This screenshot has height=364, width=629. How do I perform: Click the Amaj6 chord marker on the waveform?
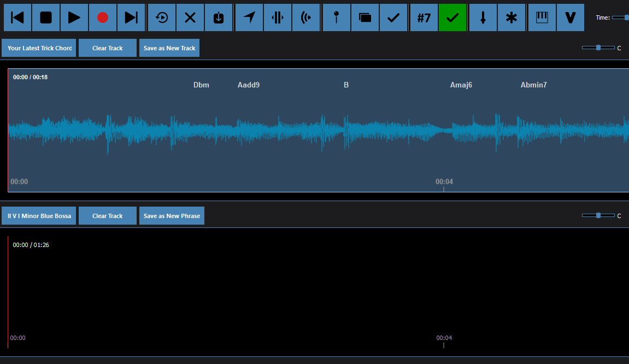pos(461,85)
